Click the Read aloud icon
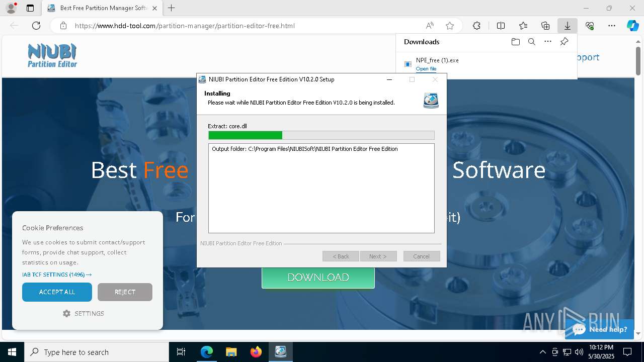The image size is (644, 362). pos(430,26)
